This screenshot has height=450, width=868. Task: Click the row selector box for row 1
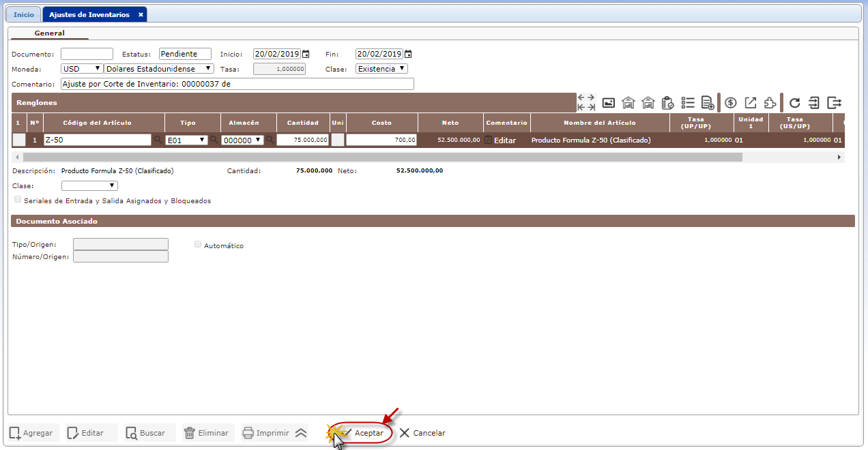(x=19, y=140)
